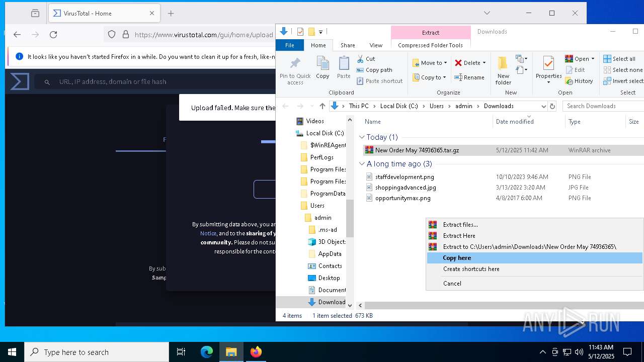644x362 pixels.
Task: Collapse the A long time ago group
Action: click(x=362, y=164)
